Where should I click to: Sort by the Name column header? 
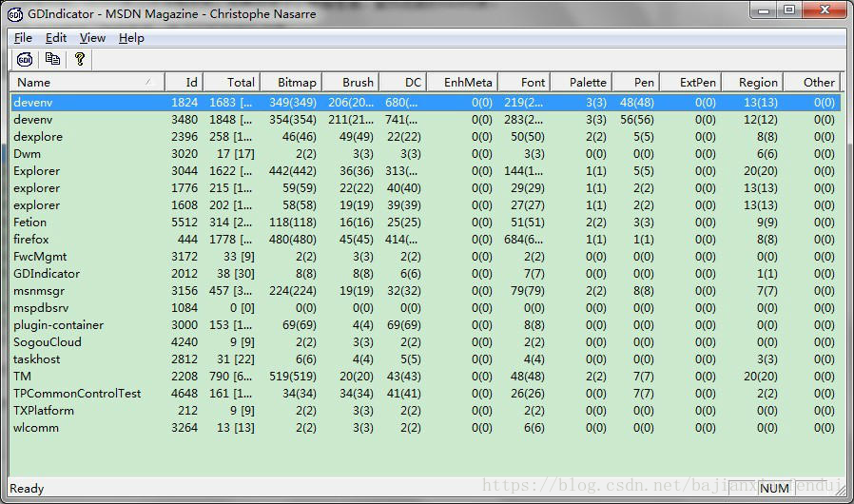pos(87,83)
